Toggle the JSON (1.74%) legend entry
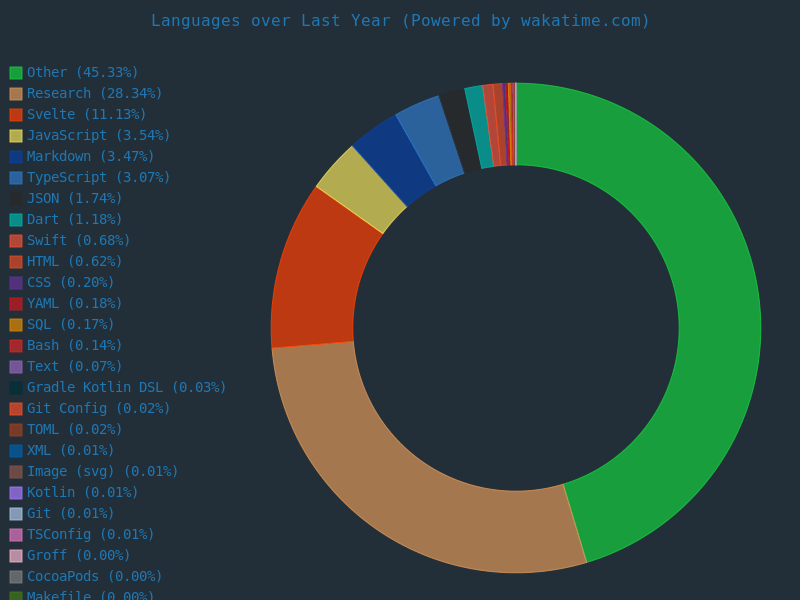 pyautogui.click(x=74, y=199)
